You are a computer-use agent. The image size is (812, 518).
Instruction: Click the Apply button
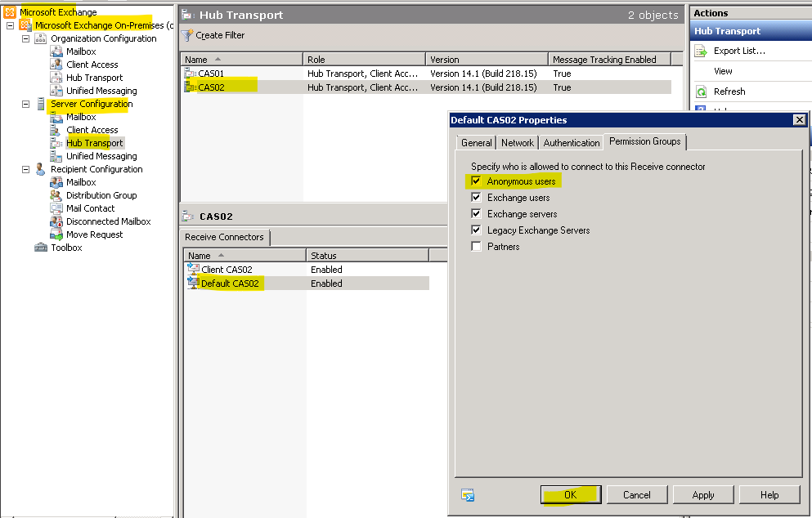coord(702,495)
